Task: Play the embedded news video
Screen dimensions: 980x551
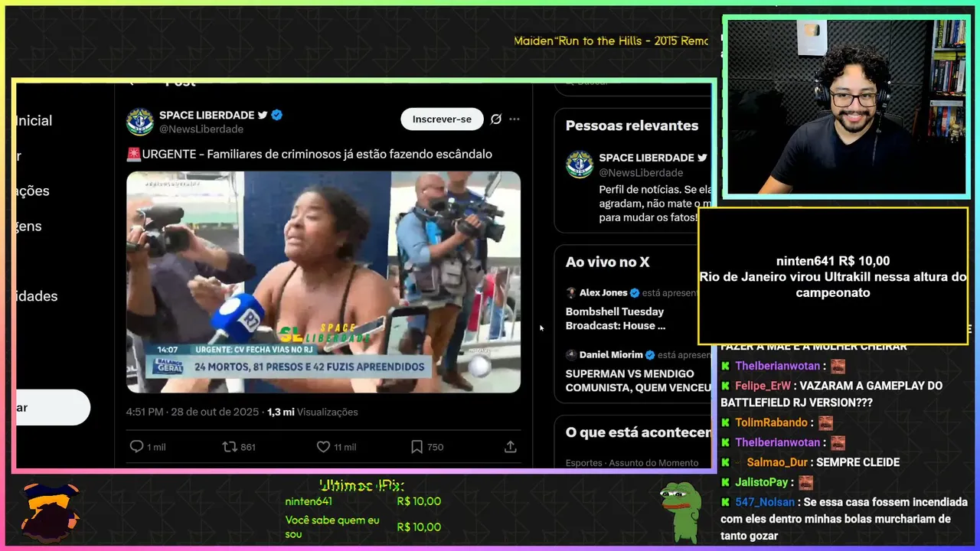Action: tap(323, 282)
